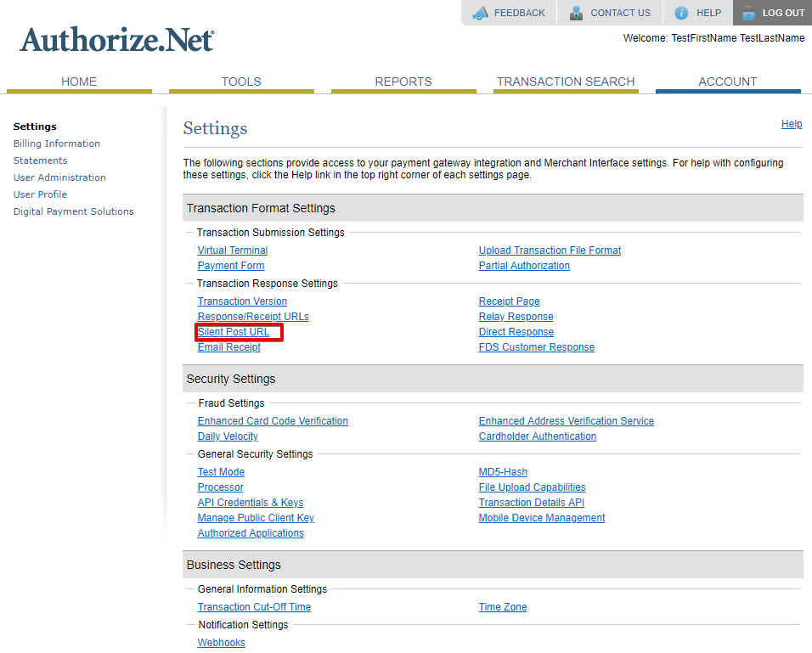The width and height of the screenshot is (812, 653).
Task: Open the Manage Public Client Key link
Action: click(256, 518)
